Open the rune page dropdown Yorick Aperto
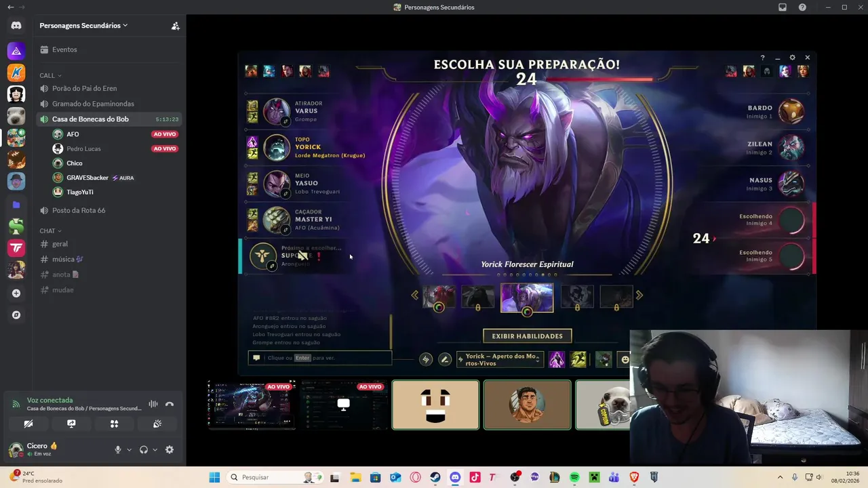This screenshot has height=488, width=868. tap(500, 359)
